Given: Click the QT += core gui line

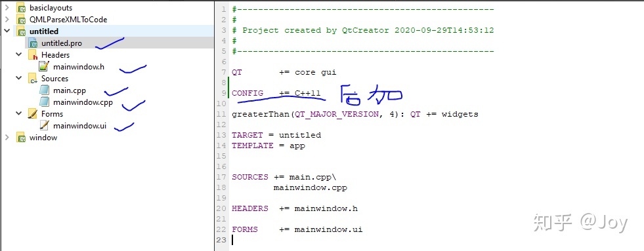Looking at the screenshot, I should [284, 72].
